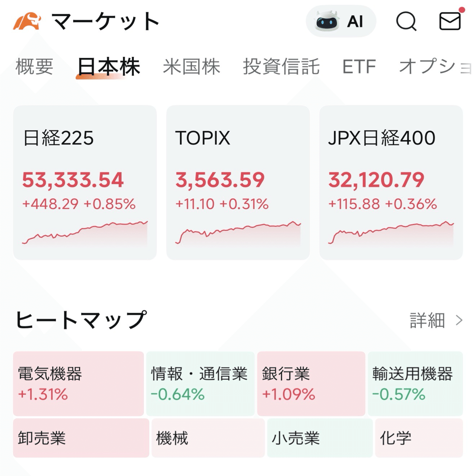Click the JPX日経400 mini price chart

[x=390, y=232]
